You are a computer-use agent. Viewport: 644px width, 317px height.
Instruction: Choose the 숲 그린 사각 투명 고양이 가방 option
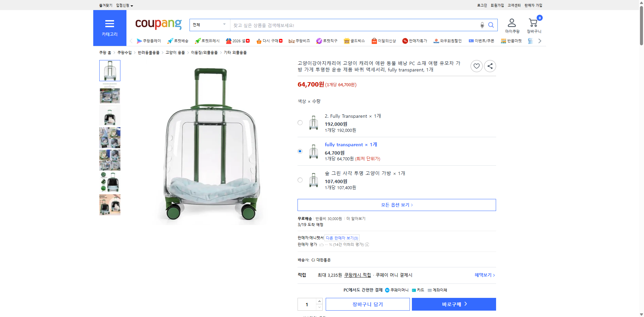(x=300, y=180)
